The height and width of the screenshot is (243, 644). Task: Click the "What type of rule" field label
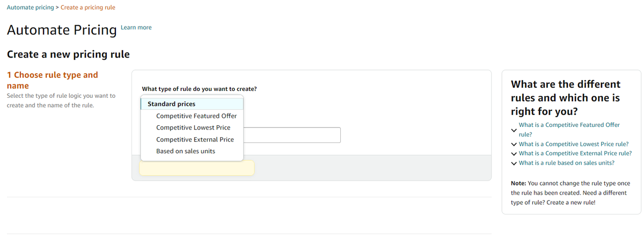[x=199, y=89]
